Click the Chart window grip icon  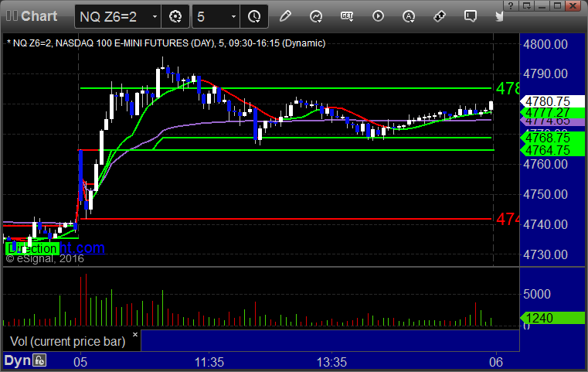[x=12, y=15]
